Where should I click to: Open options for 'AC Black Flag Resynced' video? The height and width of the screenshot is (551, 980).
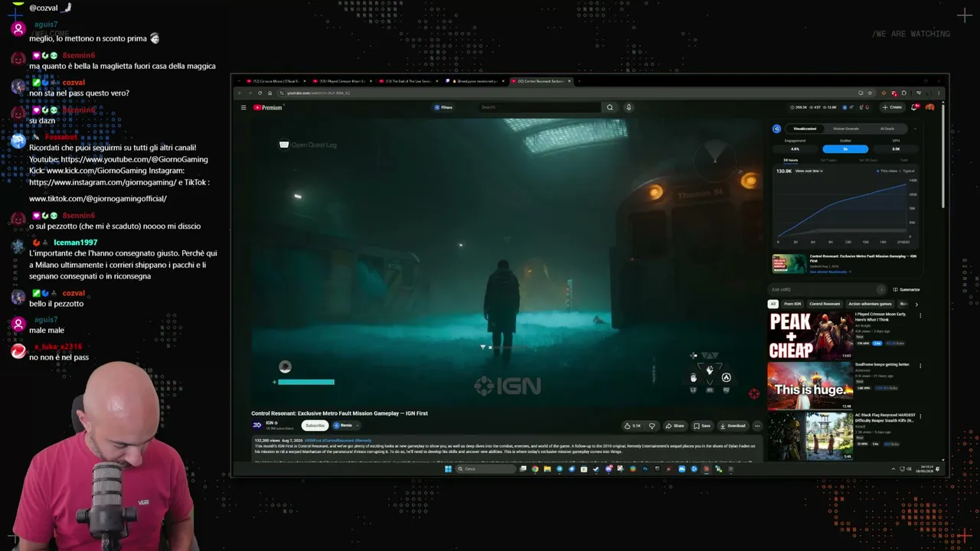[920, 417]
